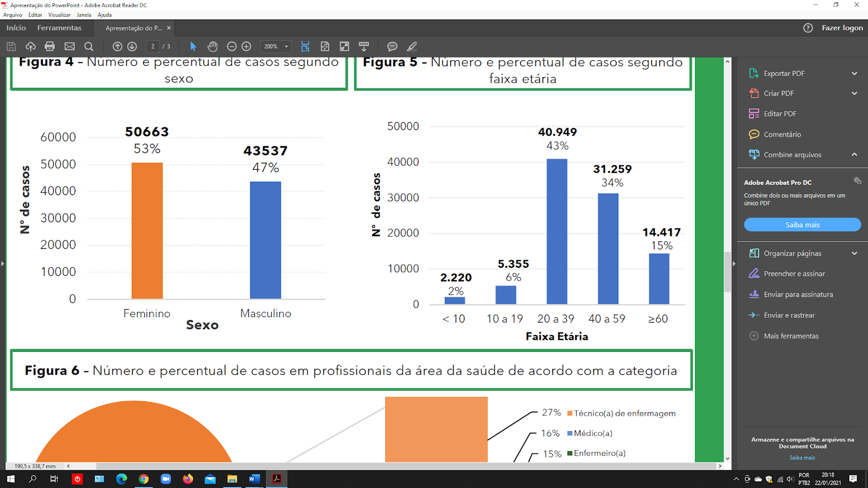Open Microsoft Word from taskbar
Viewport: 868px width, 488px height.
pos(254,479)
